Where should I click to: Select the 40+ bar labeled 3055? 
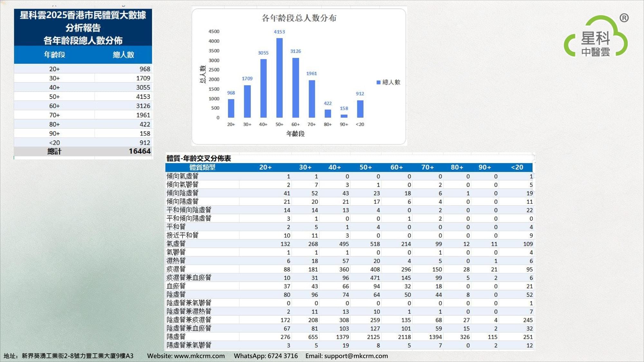[x=263, y=88]
